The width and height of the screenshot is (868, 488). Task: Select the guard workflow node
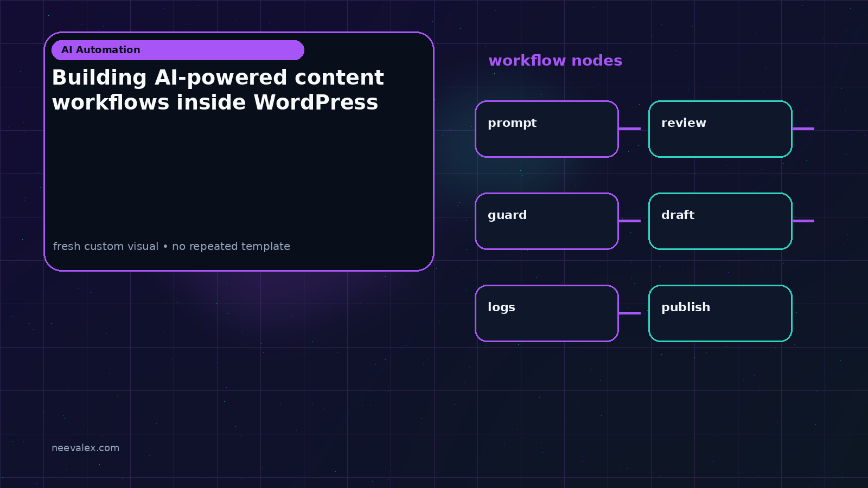point(547,221)
